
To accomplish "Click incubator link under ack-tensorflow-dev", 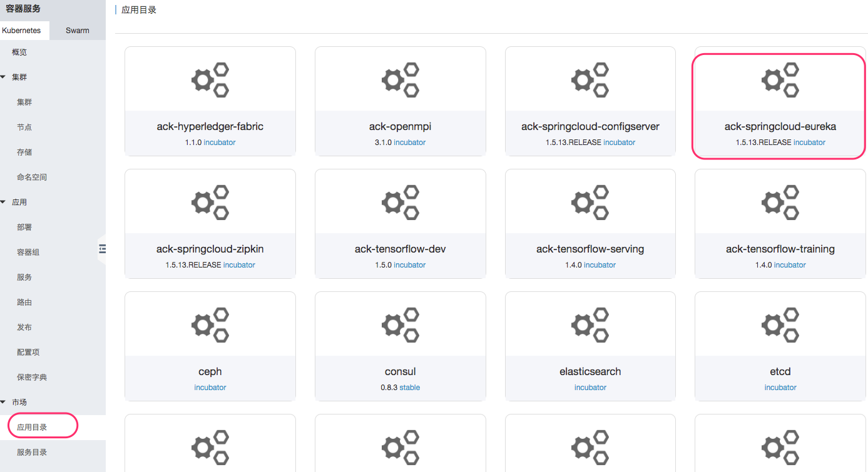I will click(410, 265).
